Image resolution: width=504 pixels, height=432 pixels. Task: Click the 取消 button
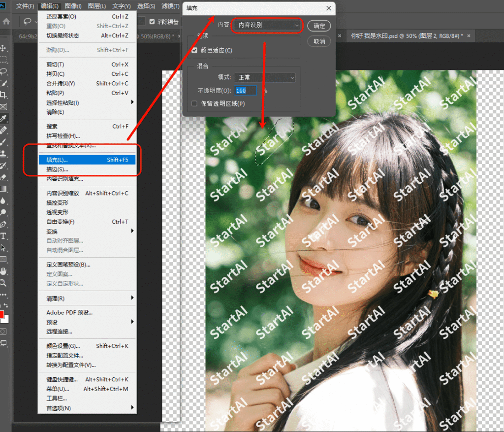click(x=319, y=41)
